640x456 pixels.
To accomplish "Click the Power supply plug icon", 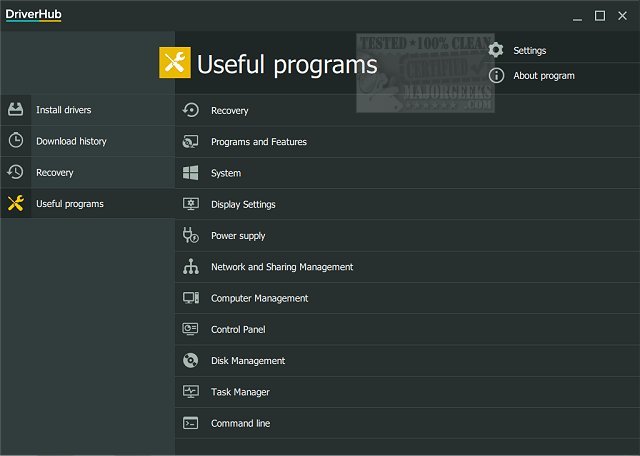I will [191, 236].
